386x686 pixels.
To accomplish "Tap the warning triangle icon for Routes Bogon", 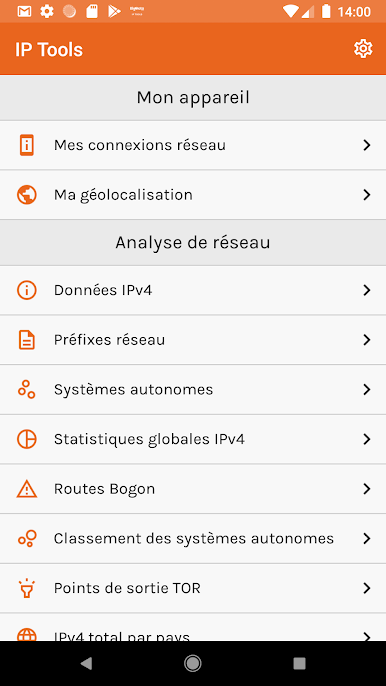I will [27, 489].
